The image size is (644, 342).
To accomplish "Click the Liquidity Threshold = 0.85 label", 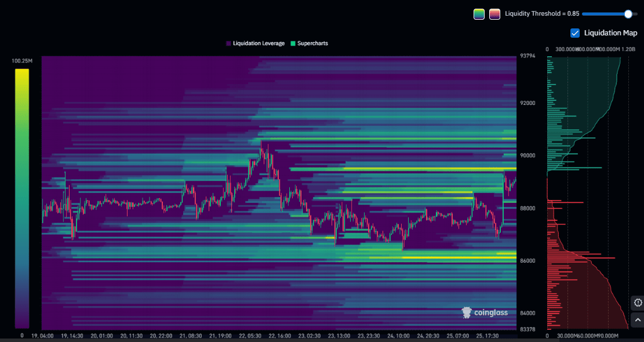I will [x=542, y=13].
